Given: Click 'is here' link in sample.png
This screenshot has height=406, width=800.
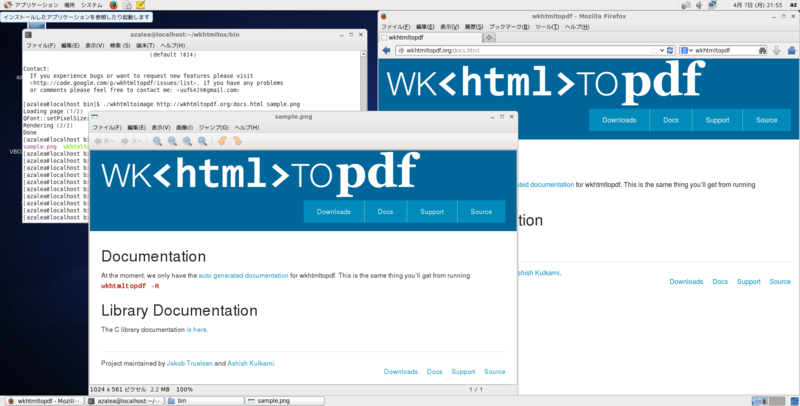Looking at the screenshot, I should coord(196,329).
